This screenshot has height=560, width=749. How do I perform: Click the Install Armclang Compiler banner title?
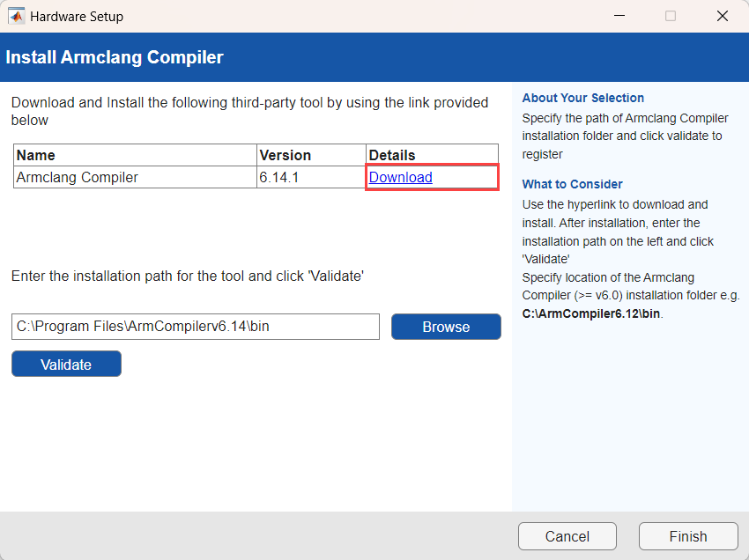point(115,56)
